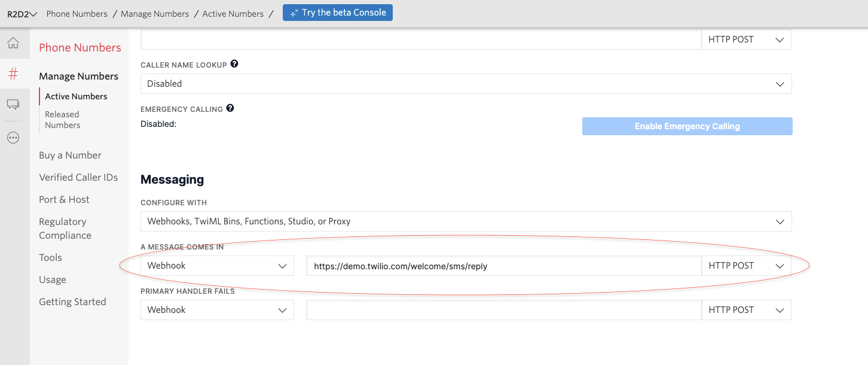Click the Explore Products ellipsis icon
The image size is (868, 365).
(14, 137)
